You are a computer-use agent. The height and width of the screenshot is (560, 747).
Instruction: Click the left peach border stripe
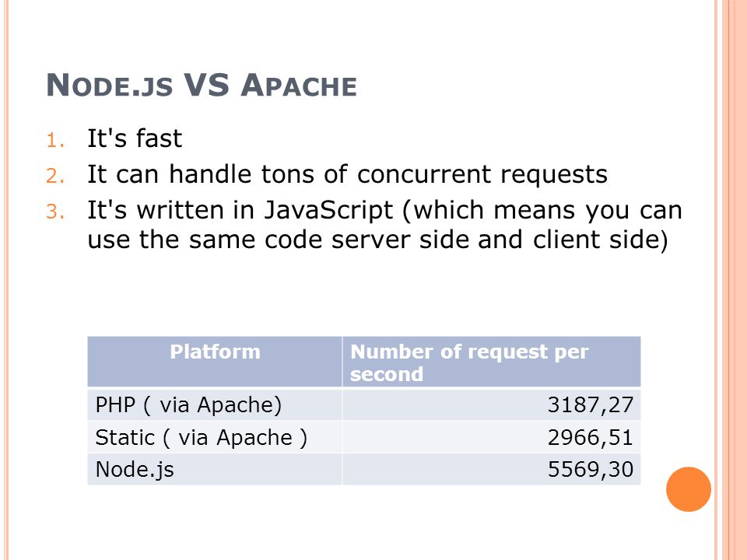click(x=6, y=280)
